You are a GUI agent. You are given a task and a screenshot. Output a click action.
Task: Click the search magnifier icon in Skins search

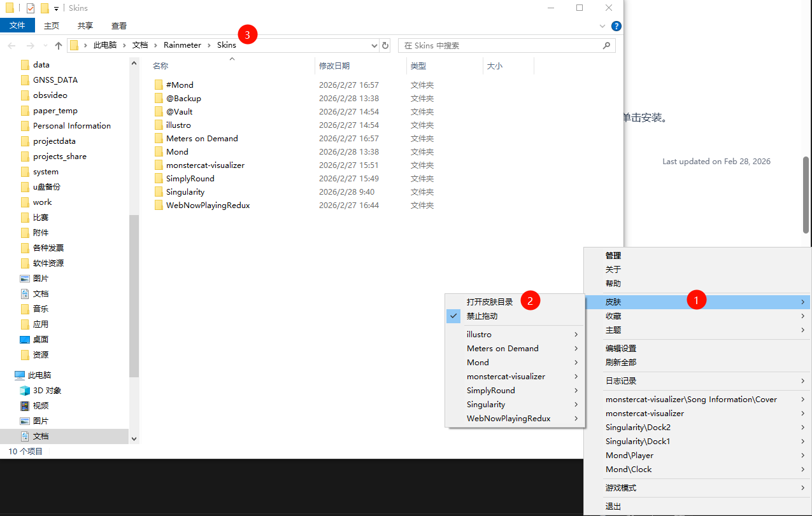606,45
